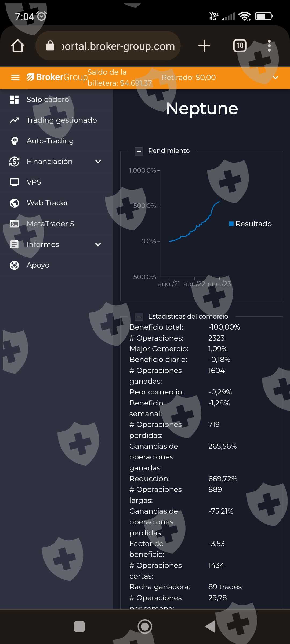This screenshot has width=290, height=644.
Task: Tap the browser home icon
Action: pos(18,46)
